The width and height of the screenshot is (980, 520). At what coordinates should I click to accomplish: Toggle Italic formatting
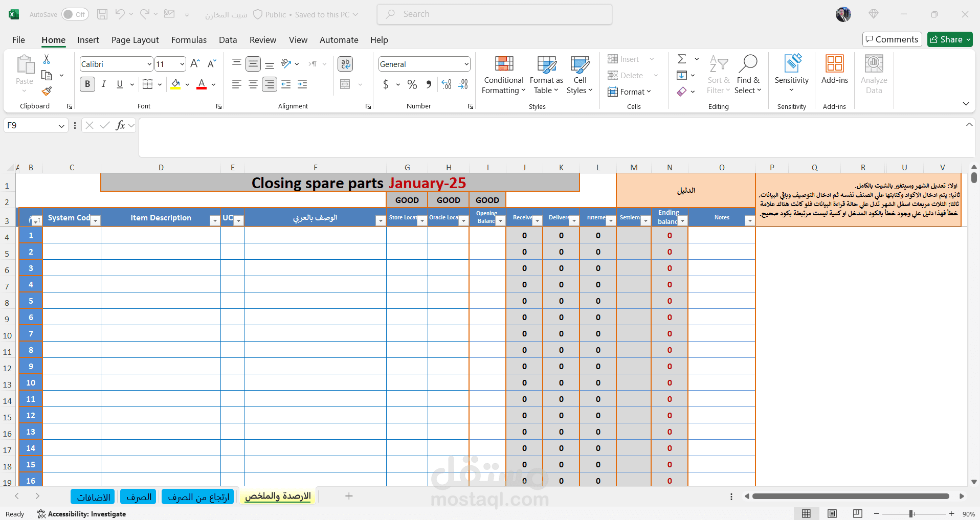pos(104,84)
